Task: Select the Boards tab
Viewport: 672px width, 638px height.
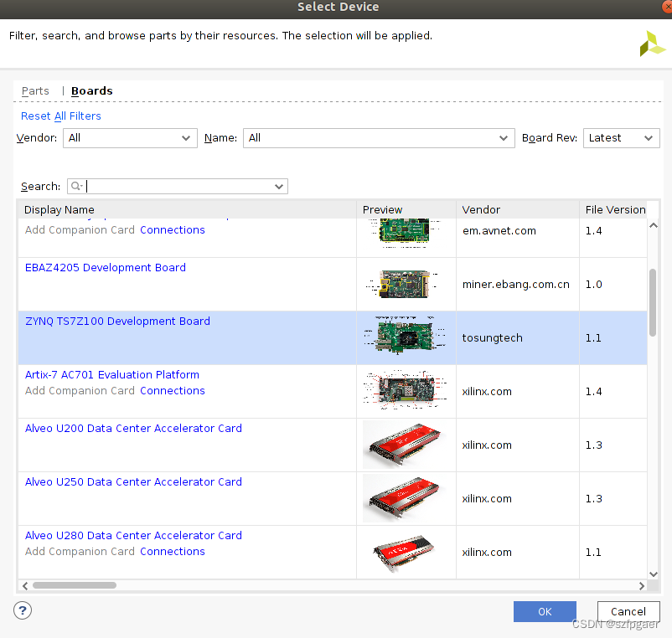Action: click(x=91, y=90)
